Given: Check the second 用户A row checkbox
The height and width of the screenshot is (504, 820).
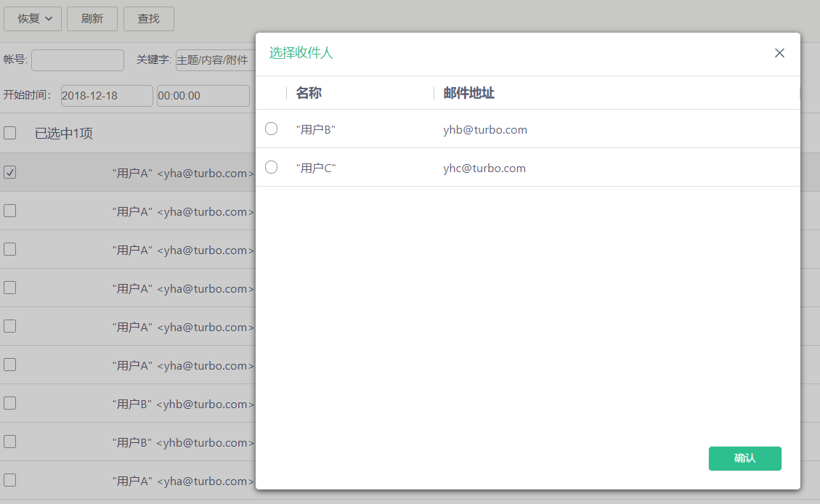Looking at the screenshot, I should [10, 211].
